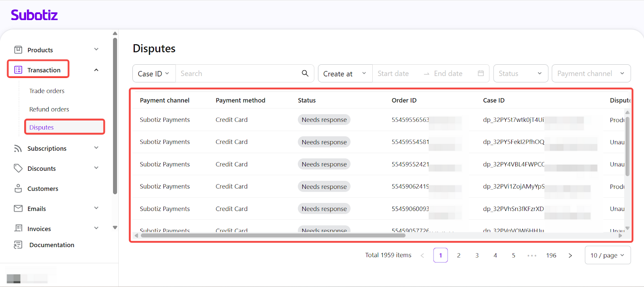Jump to last page 196
Viewport: 644px width, 287px height.
pos(551,255)
